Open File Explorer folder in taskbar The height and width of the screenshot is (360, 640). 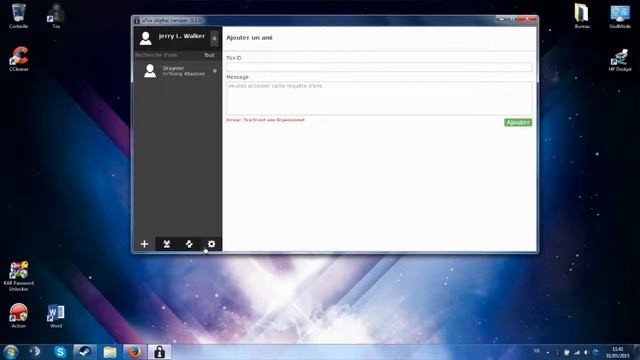tap(109, 352)
